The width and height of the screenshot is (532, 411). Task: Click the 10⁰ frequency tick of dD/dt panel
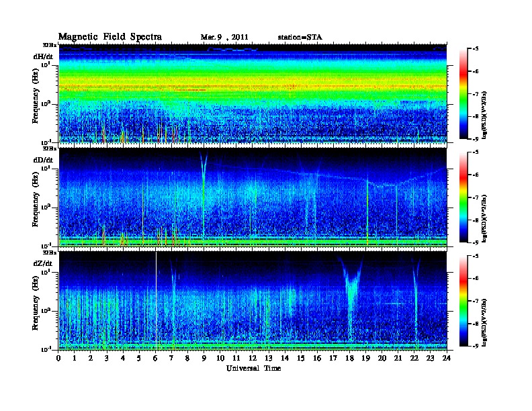point(46,207)
